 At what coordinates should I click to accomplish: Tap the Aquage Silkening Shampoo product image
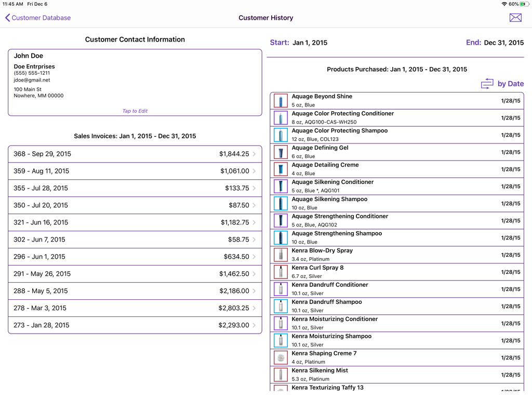point(281,204)
